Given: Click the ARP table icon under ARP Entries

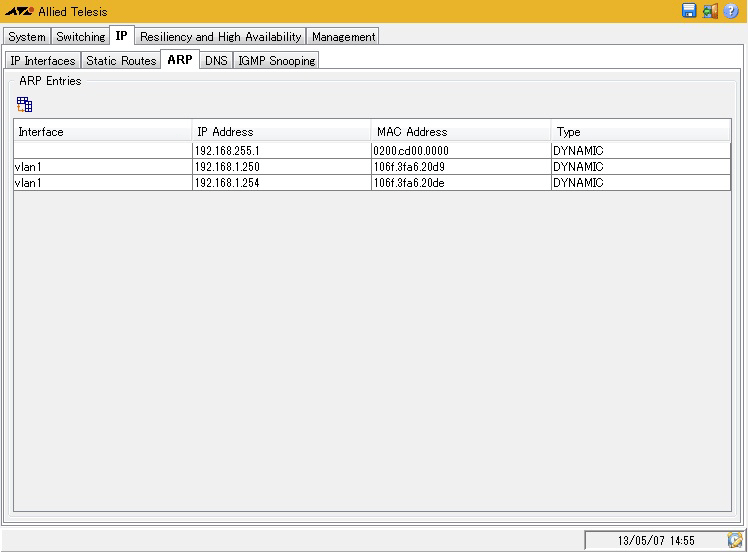Looking at the screenshot, I should 25,104.
